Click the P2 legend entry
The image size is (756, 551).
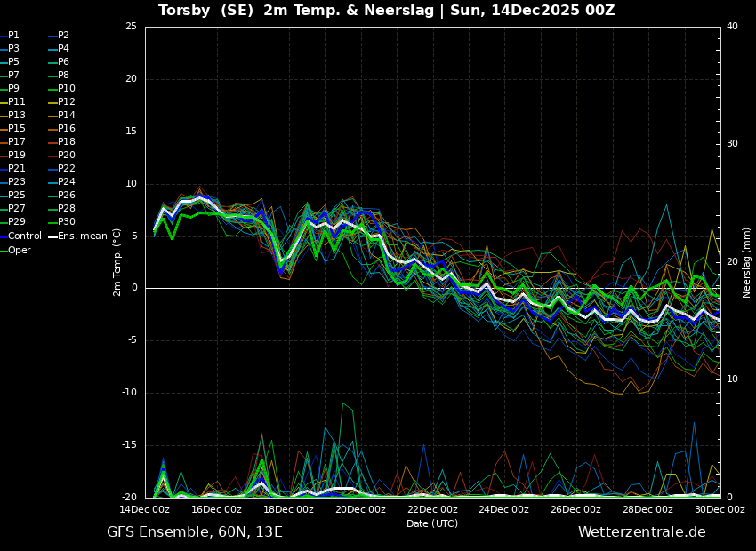coord(60,36)
